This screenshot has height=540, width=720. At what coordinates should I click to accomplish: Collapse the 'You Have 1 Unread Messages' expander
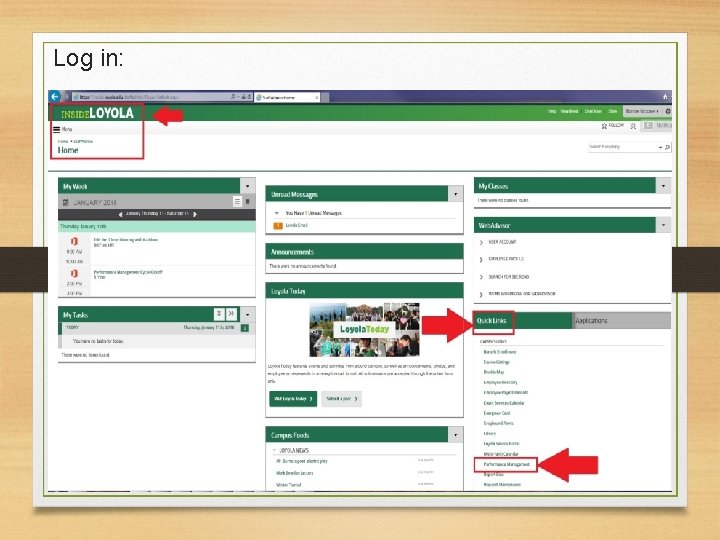pos(276,213)
